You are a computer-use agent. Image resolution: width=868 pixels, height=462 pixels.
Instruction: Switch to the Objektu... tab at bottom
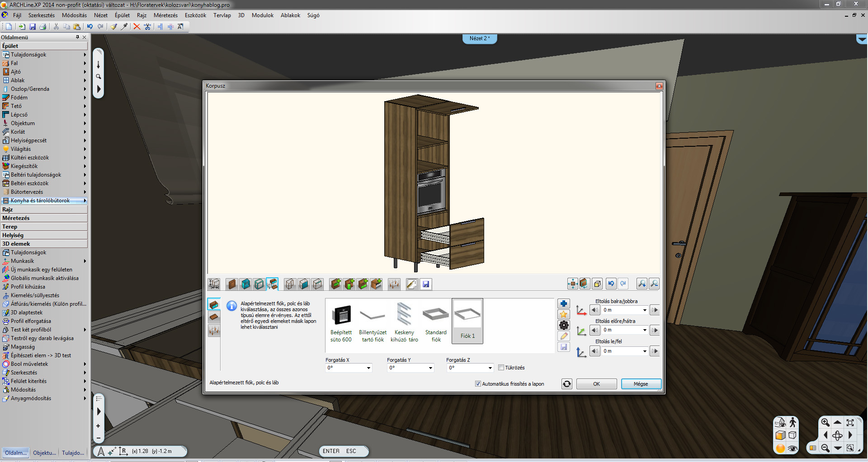(x=44, y=453)
